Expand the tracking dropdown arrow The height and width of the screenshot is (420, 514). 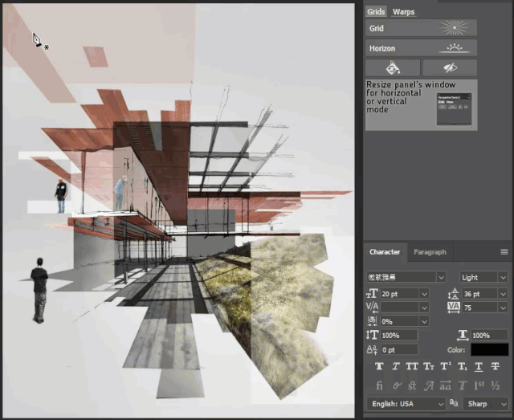point(503,308)
